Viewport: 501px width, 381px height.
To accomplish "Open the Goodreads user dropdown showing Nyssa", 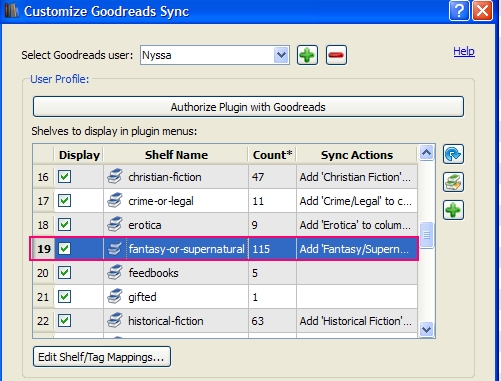I will point(215,55).
